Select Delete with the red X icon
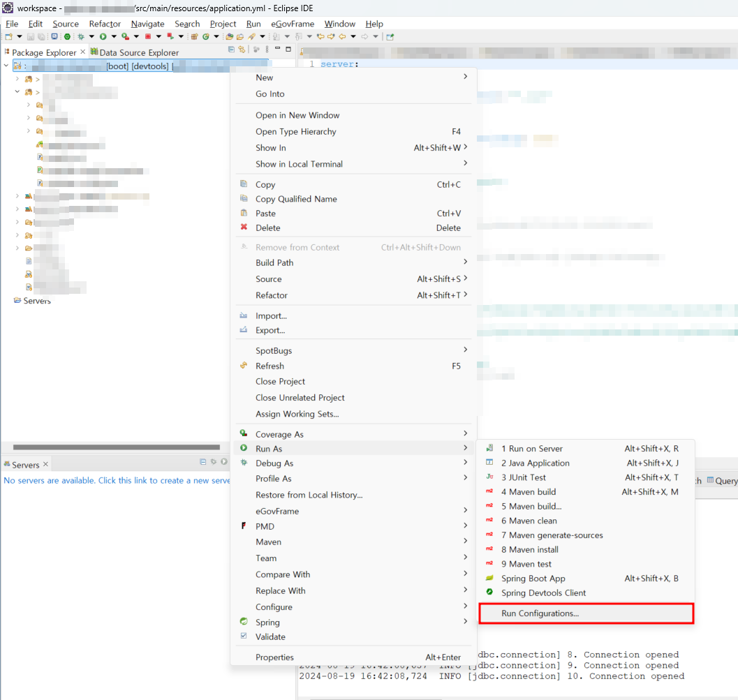This screenshot has height=700, width=738. click(x=353, y=228)
